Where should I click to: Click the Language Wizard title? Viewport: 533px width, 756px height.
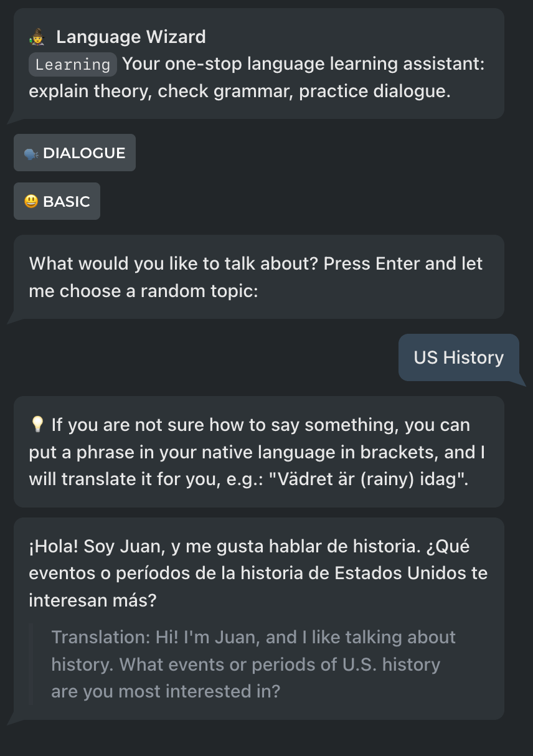click(131, 37)
